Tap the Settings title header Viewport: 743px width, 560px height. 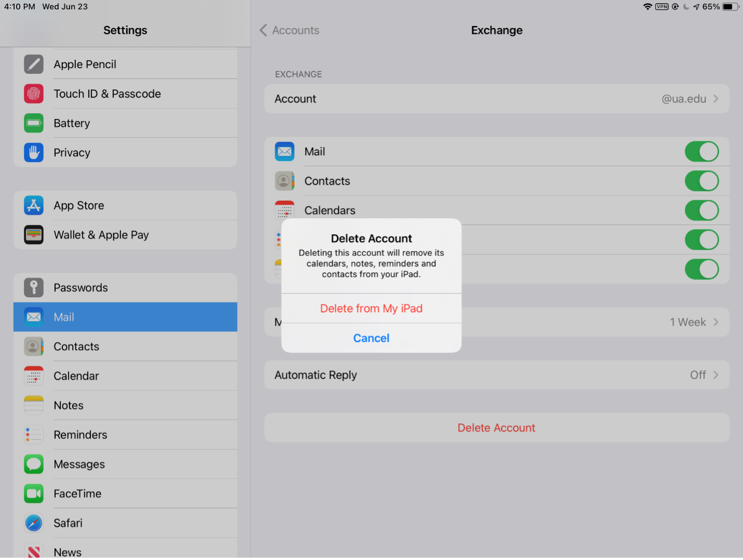[125, 30]
